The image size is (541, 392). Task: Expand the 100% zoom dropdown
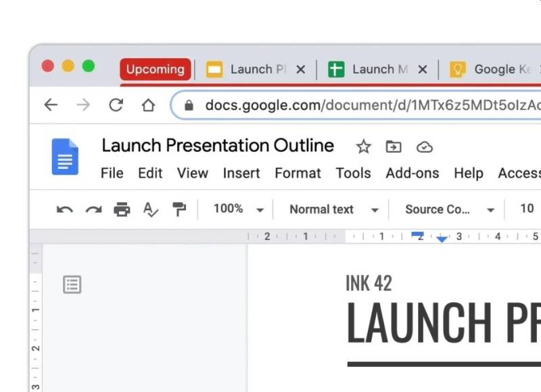[237, 210]
